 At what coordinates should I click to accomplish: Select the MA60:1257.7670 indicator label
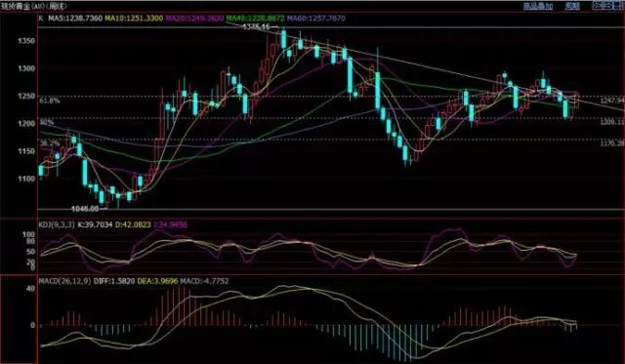coord(316,19)
